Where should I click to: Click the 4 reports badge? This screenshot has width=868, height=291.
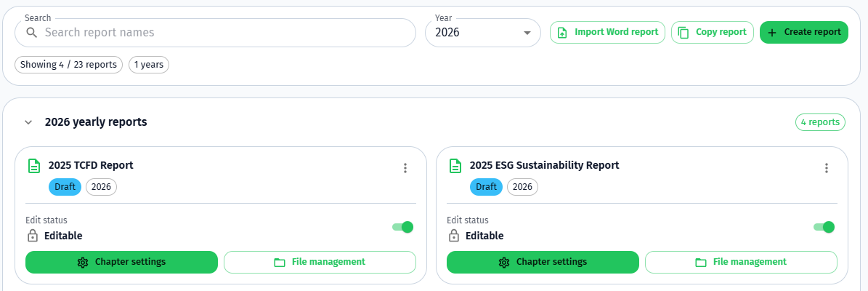click(820, 122)
